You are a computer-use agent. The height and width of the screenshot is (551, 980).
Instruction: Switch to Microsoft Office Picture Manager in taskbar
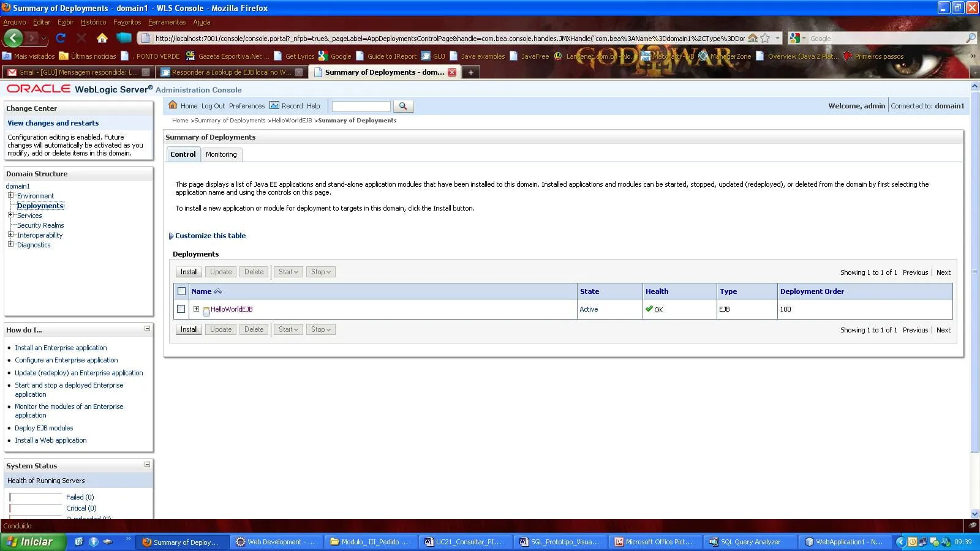(655, 542)
